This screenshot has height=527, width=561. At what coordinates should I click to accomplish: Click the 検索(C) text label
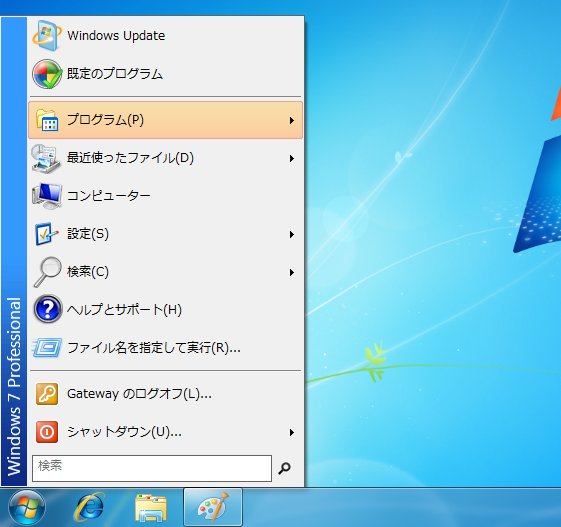tap(88, 272)
